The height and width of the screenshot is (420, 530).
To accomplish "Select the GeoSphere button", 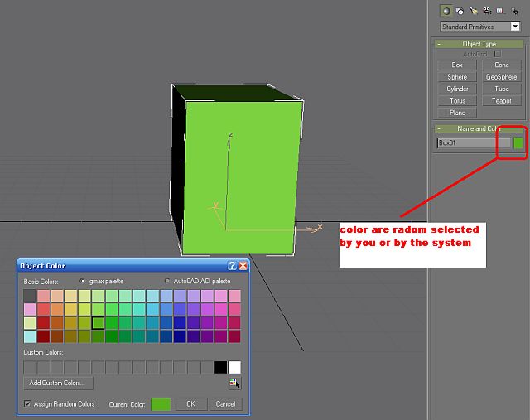I will [x=502, y=77].
